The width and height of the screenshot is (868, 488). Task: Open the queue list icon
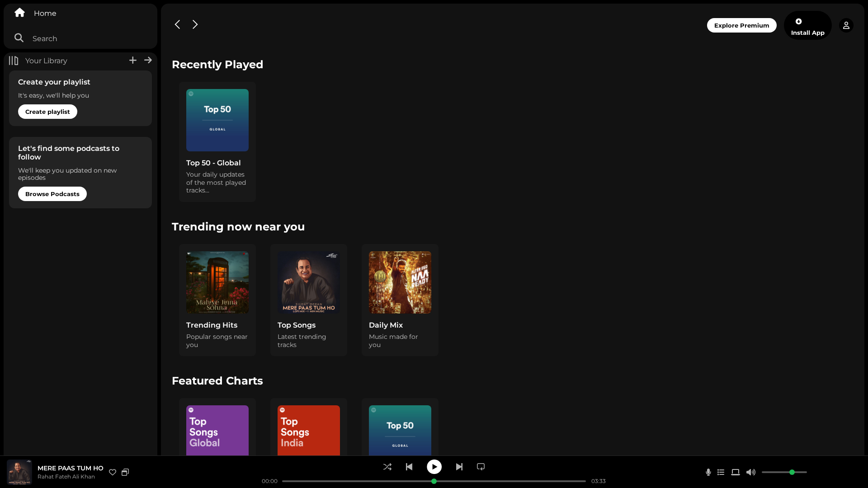pyautogui.click(x=721, y=472)
